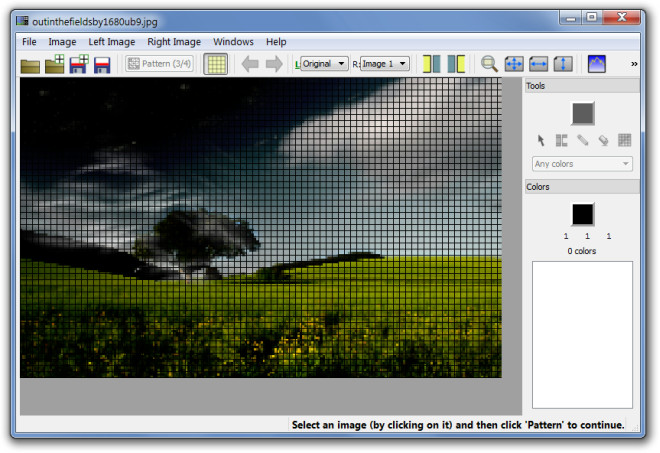The width and height of the screenshot is (660, 453).
Task: Select the arrow pointer tool
Action: point(541,140)
